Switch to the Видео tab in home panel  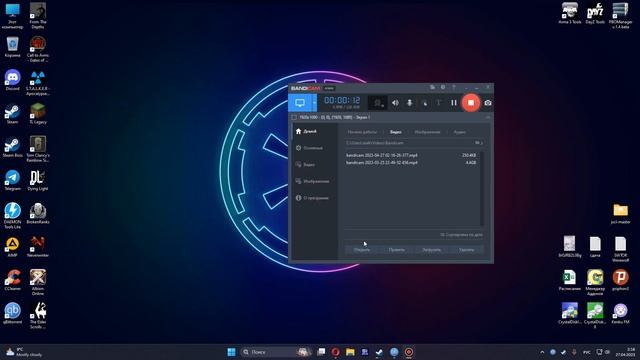396,132
